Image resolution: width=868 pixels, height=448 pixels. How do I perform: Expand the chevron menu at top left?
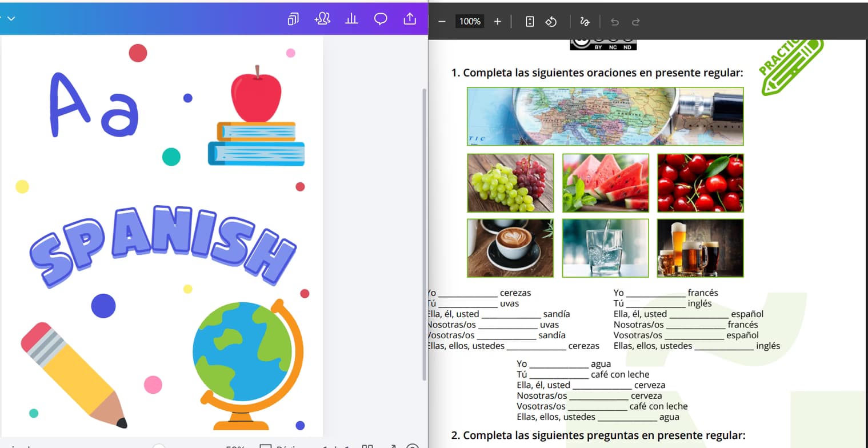10,18
